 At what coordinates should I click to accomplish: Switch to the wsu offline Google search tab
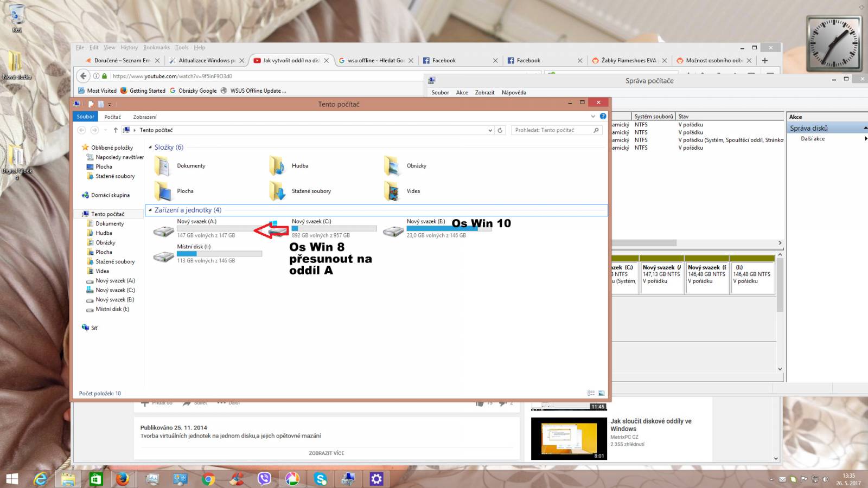coord(375,61)
